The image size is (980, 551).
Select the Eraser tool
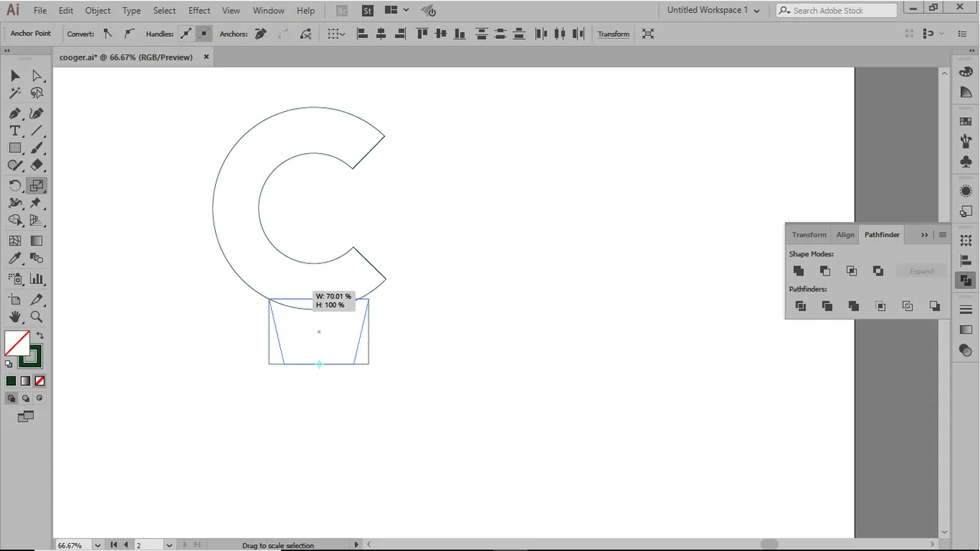tap(37, 165)
